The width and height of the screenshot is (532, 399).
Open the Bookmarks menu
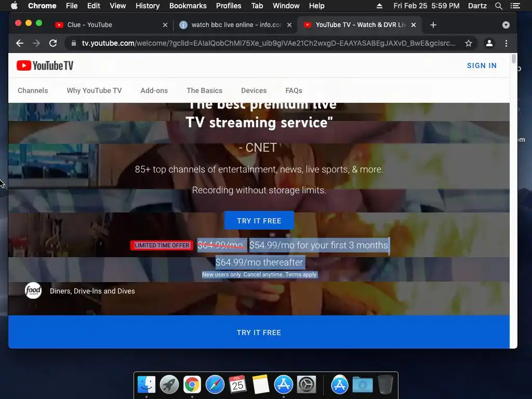[188, 6]
